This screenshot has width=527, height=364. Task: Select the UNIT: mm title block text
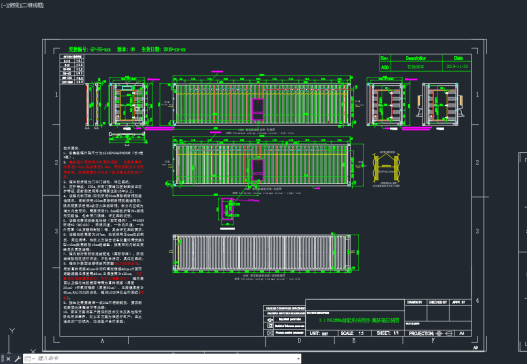click(x=319, y=333)
